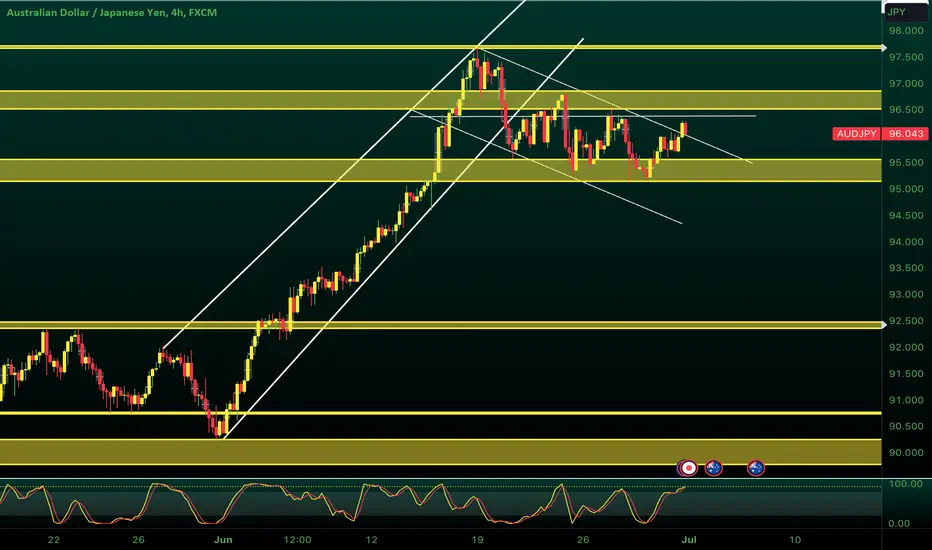Screen dimensions: 932x550
Task: Open the first Australia flag event marker
Action: pyautogui.click(x=713, y=468)
